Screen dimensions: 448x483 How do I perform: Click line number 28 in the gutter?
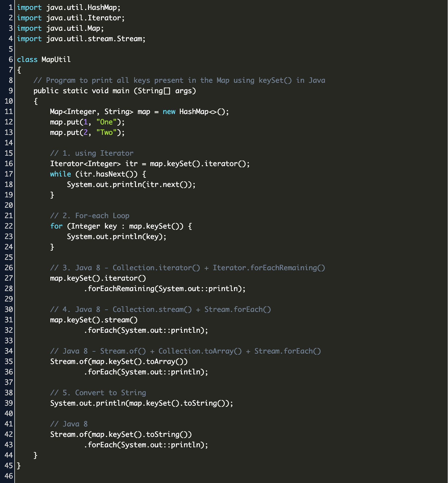tap(8, 289)
